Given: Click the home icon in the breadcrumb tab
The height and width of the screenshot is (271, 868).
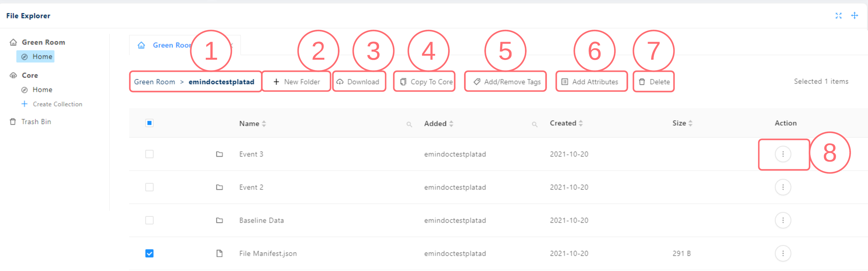Looking at the screenshot, I should (141, 45).
